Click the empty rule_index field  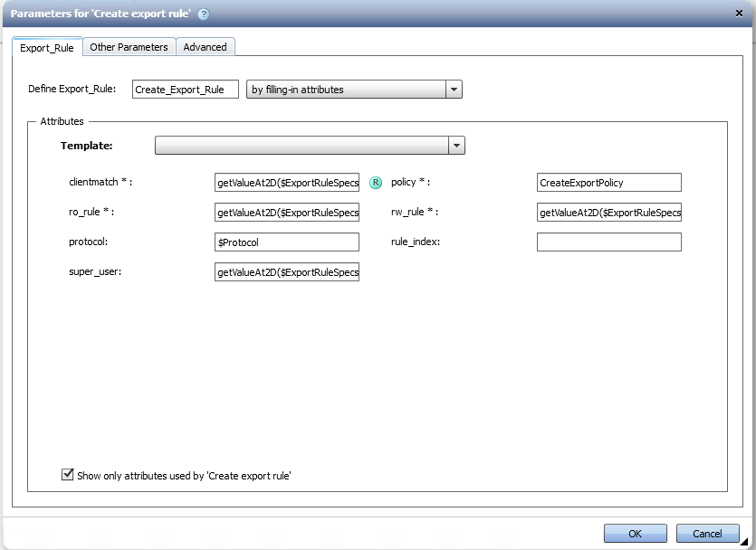click(608, 242)
